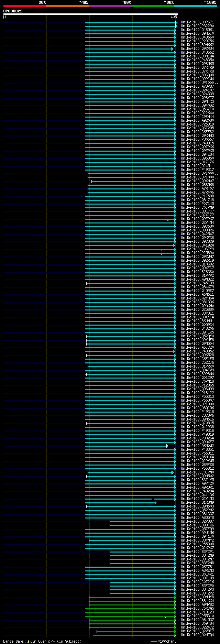Click the cyan ~100% identity legend bar

click(x=195, y=6)
